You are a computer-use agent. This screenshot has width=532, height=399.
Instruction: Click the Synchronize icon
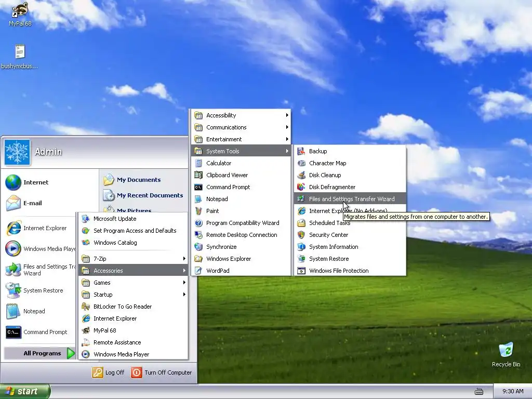click(198, 247)
